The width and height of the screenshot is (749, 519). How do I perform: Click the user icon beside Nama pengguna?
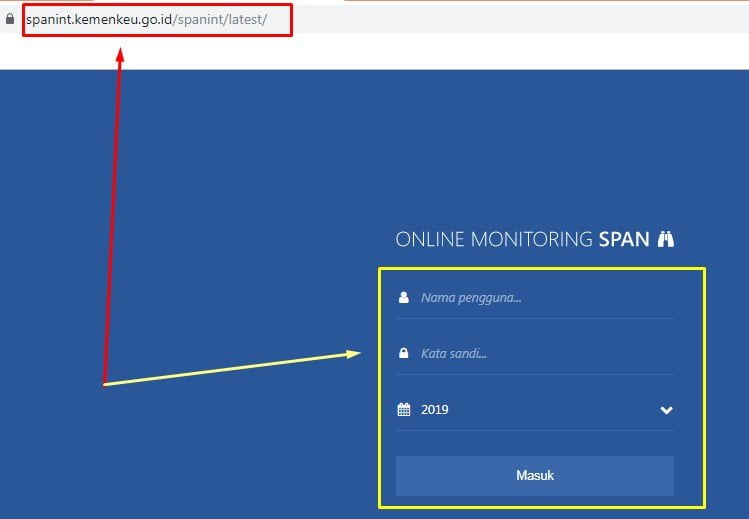[x=404, y=297]
